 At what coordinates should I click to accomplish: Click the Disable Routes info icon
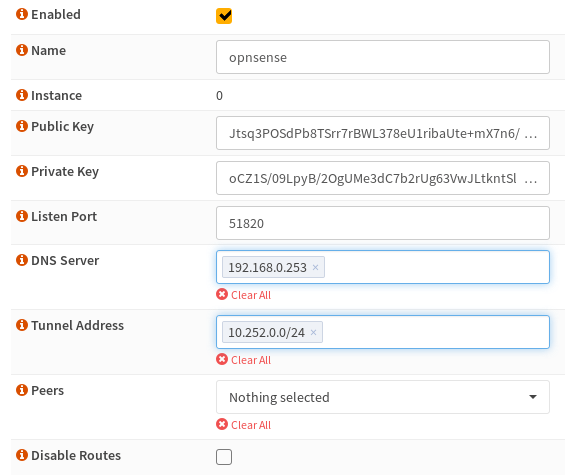point(22,455)
